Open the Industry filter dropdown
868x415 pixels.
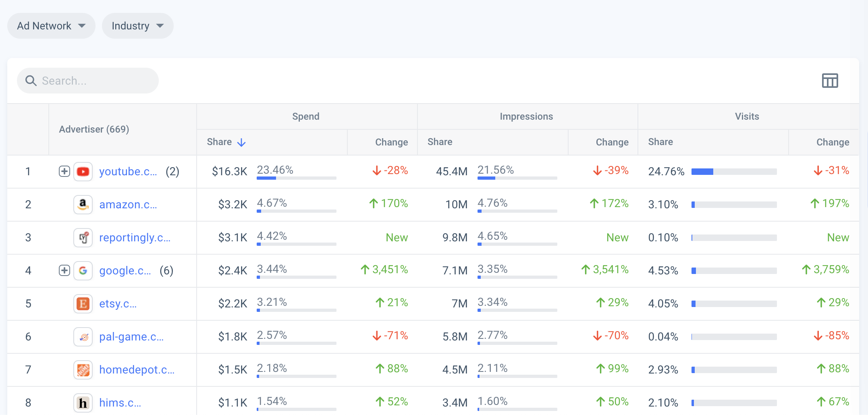point(138,26)
